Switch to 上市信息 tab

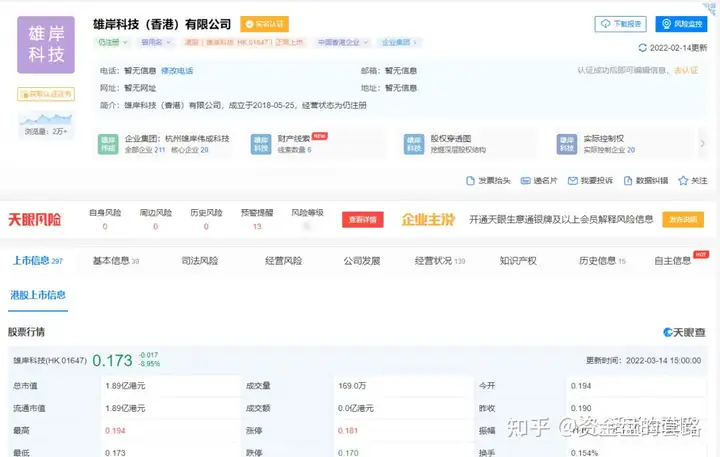pyautogui.click(x=38, y=261)
